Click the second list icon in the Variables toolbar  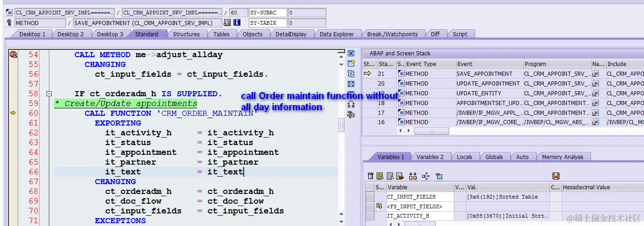390,176
